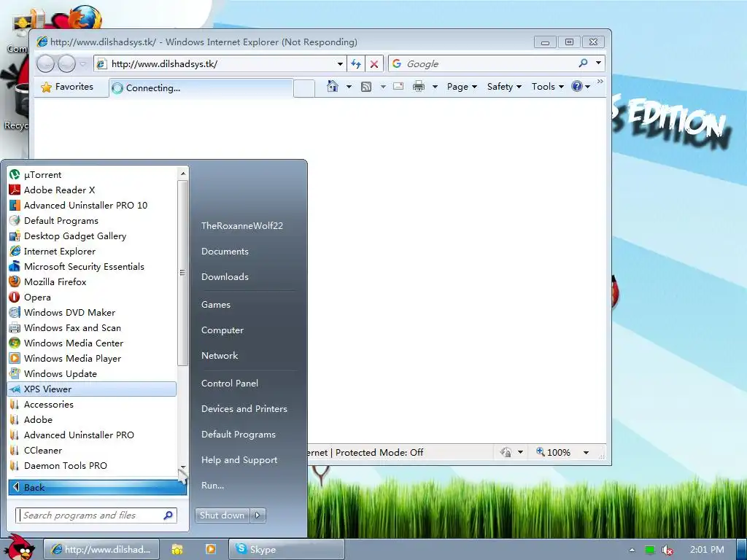Open the Home button dropdown arrow
Viewport: 747px width, 560px height.
point(349,87)
